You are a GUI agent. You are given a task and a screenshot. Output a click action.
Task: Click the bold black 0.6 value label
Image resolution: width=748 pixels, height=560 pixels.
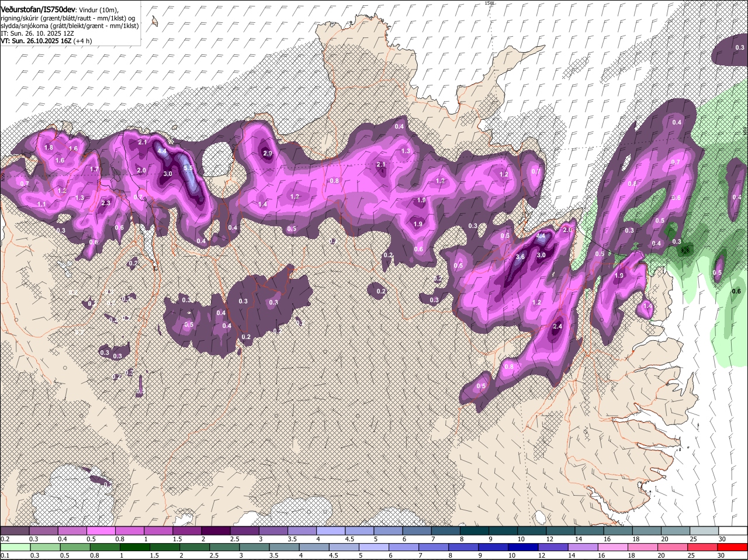736,291
